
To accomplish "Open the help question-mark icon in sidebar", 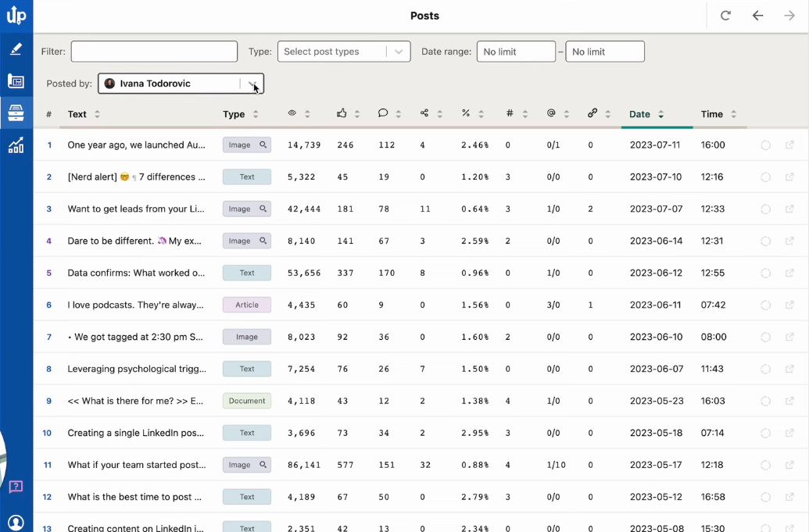I will tap(16, 487).
